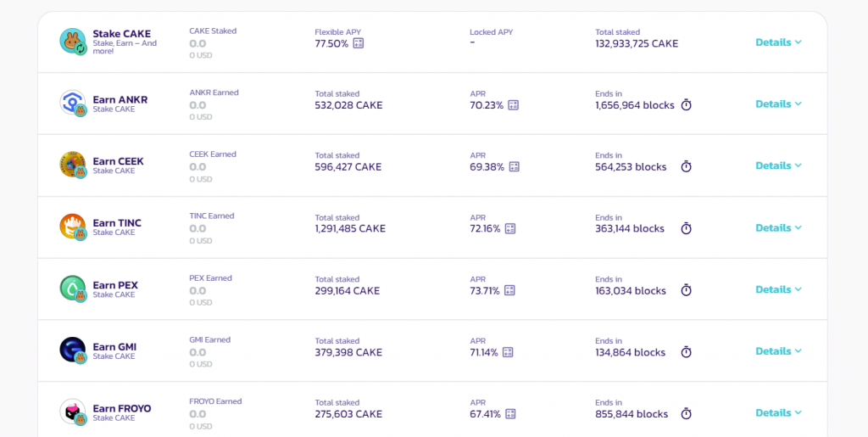Click the Earn PEX pool title
This screenshot has width=868, height=437.
115,285
